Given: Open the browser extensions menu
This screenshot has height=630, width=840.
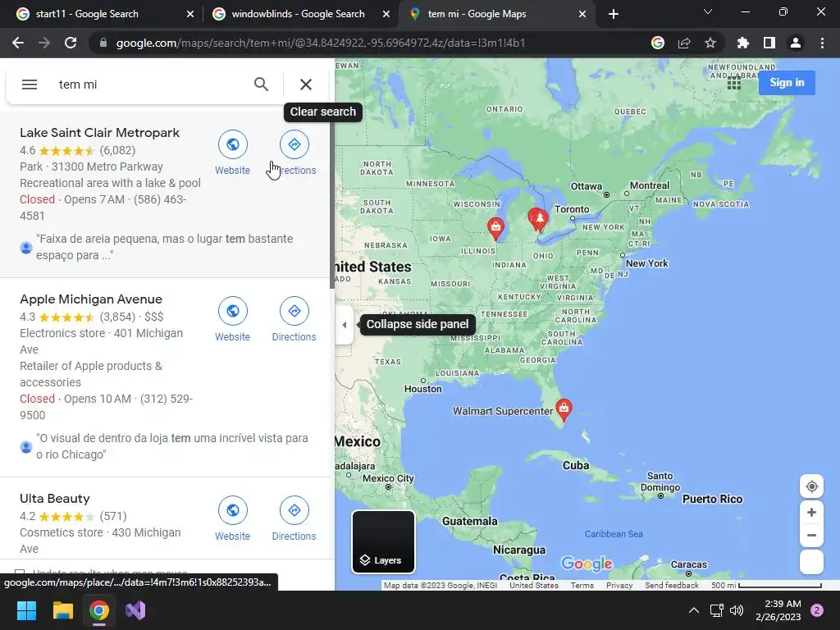Looking at the screenshot, I should [x=743, y=43].
